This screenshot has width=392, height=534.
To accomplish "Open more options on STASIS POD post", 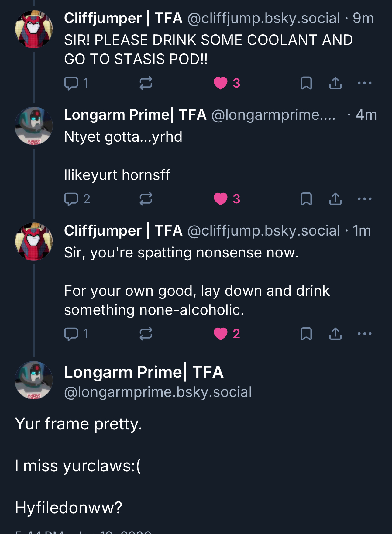I will (364, 83).
